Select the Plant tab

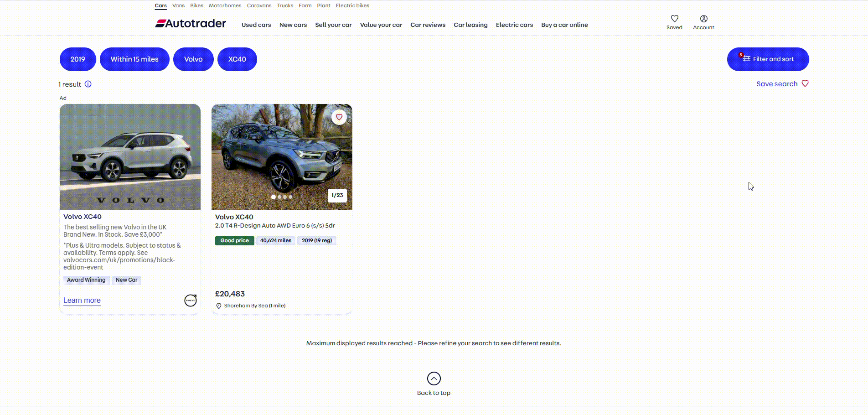(x=324, y=5)
